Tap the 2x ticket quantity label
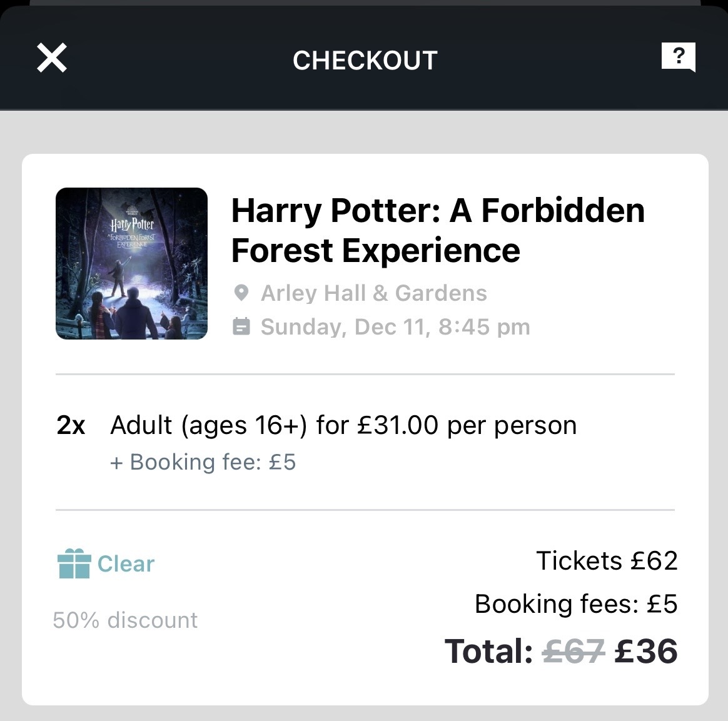This screenshot has width=728, height=721. tap(71, 425)
